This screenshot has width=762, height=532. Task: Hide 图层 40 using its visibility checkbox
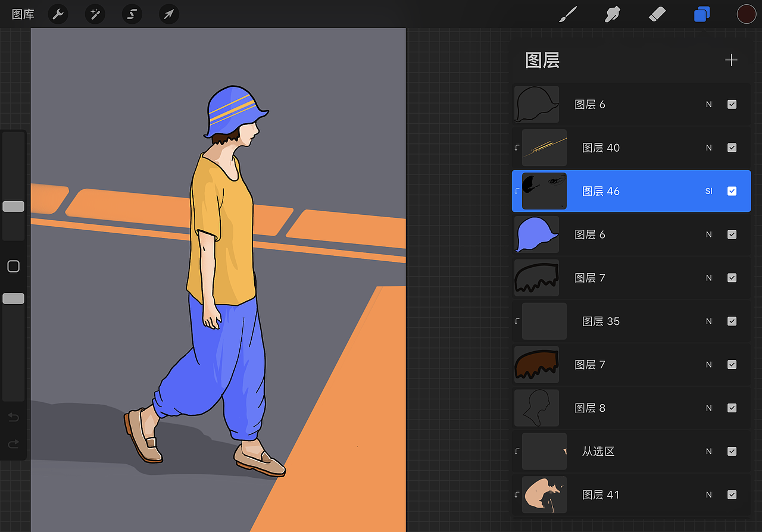732,147
